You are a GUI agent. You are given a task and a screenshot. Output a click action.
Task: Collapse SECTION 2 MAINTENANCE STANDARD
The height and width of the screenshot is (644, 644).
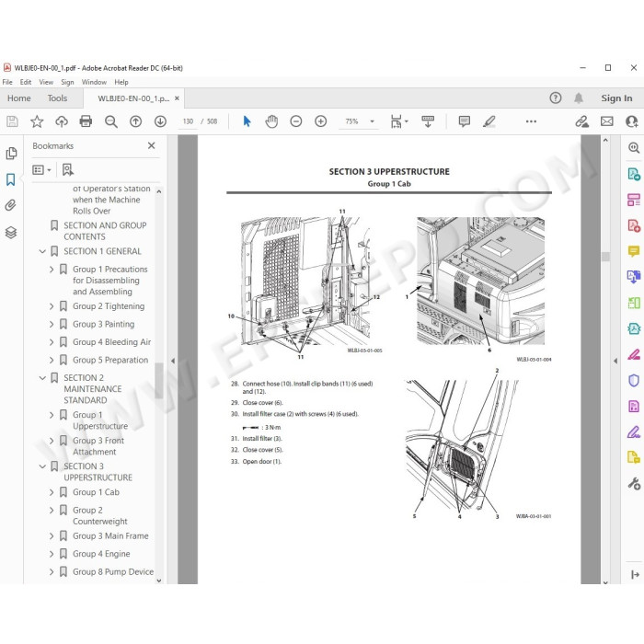coord(42,378)
